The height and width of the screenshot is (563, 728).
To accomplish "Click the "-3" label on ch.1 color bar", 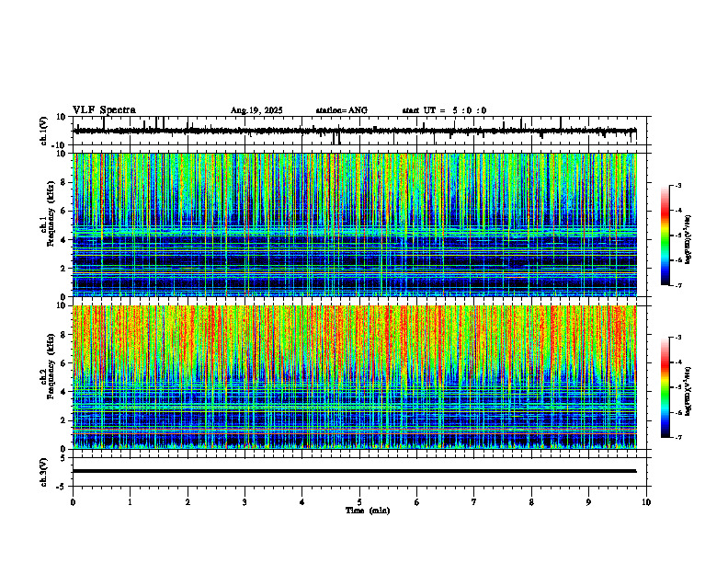I will tap(678, 186).
